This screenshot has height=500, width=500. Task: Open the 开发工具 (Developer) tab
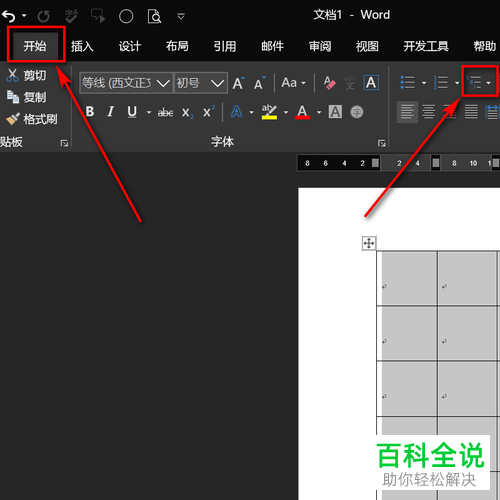[426, 46]
